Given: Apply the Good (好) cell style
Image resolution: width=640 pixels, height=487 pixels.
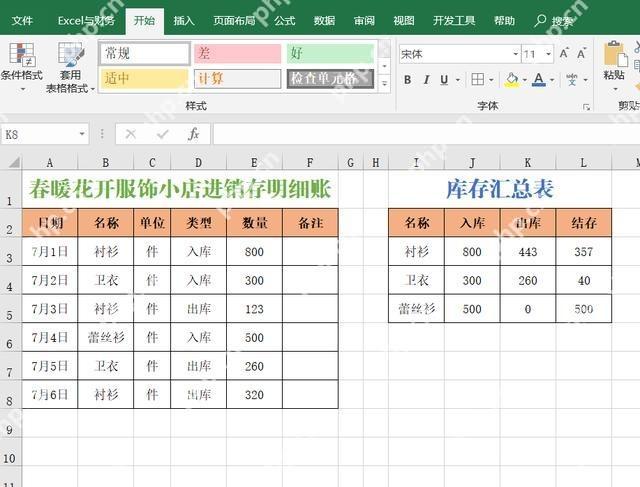Looking at the screenshot, I should 330,53.
